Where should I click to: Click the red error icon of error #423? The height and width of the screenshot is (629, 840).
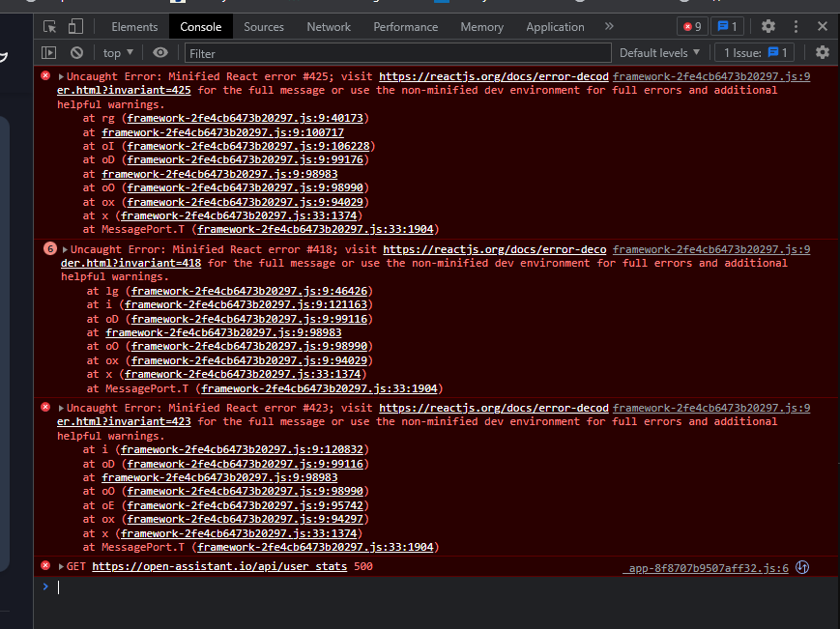pyautogui.click(x=45, y=407)
